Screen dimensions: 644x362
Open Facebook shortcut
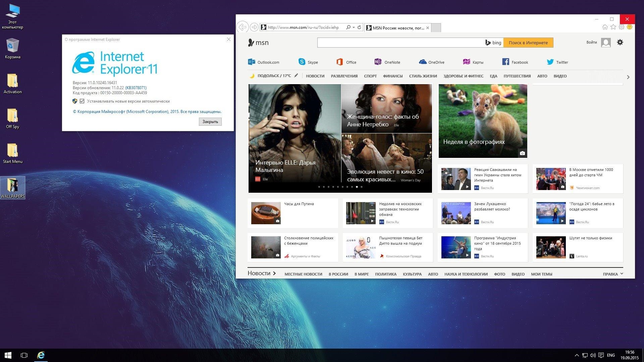pos(515,62)
